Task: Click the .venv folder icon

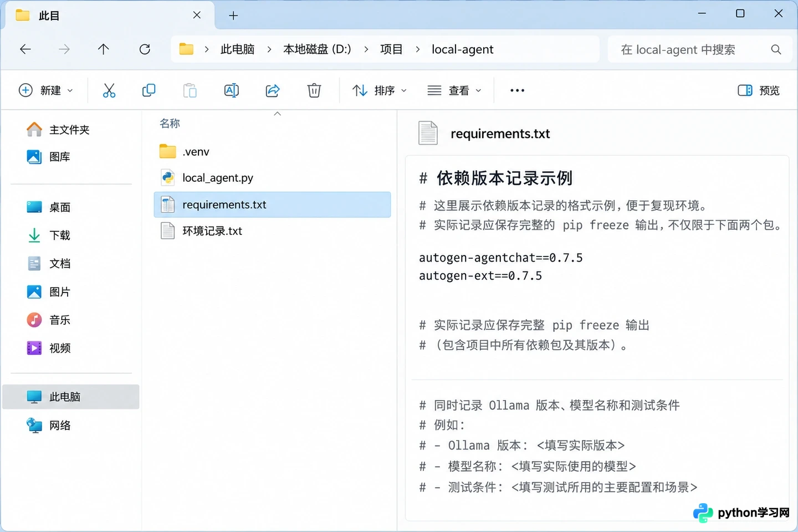Action: (x=168, y=151)
